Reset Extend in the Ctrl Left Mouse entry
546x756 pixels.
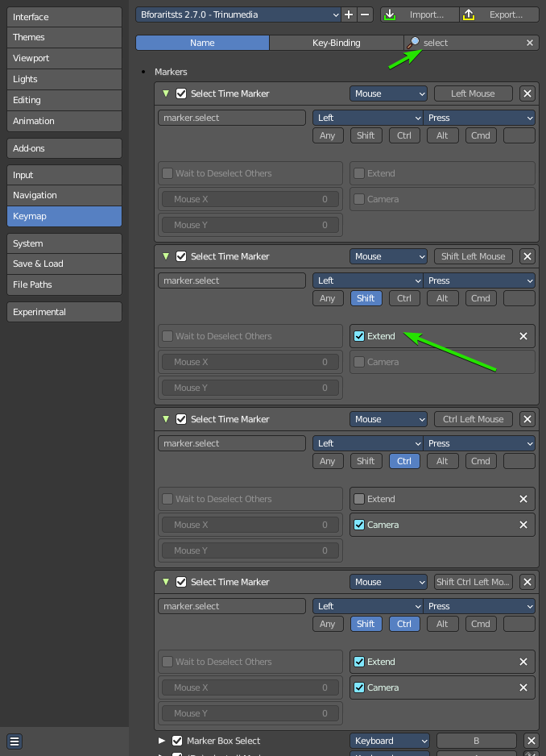[523, 499]
